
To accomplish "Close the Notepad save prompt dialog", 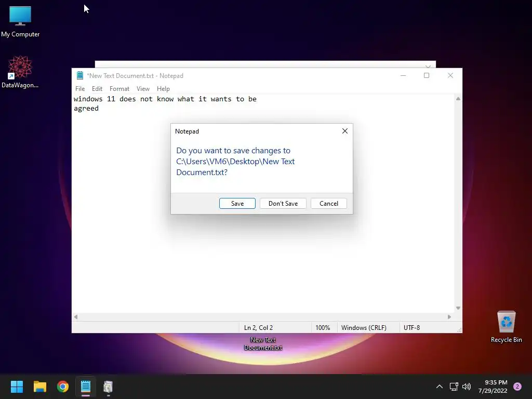I will point(345,131).
